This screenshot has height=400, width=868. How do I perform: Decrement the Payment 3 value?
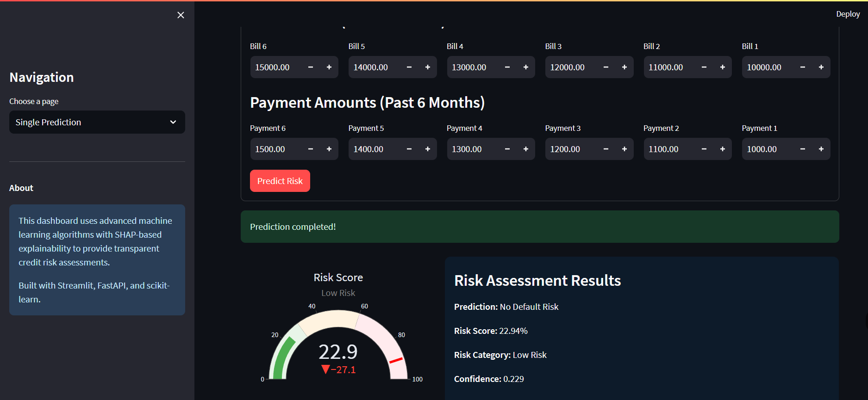[x=606, y=149]
